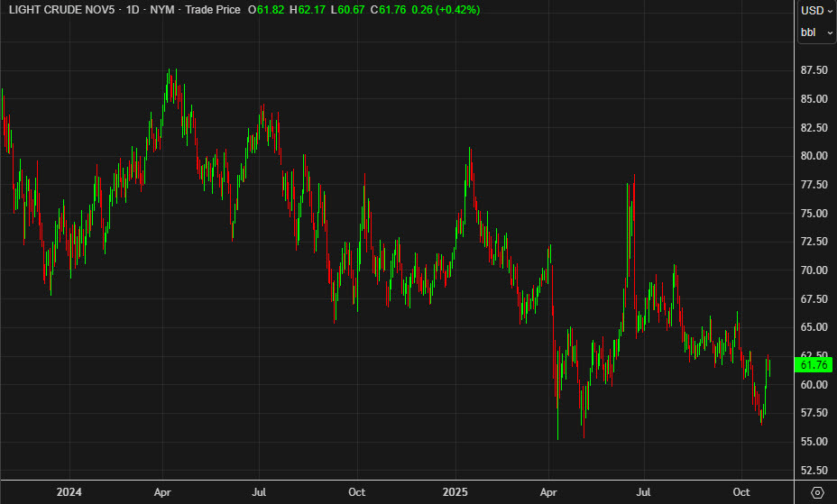Click the 52.50 price axis label
This screenshot has height=504, width=837.
pyautogui.click(x=814, y=471)
